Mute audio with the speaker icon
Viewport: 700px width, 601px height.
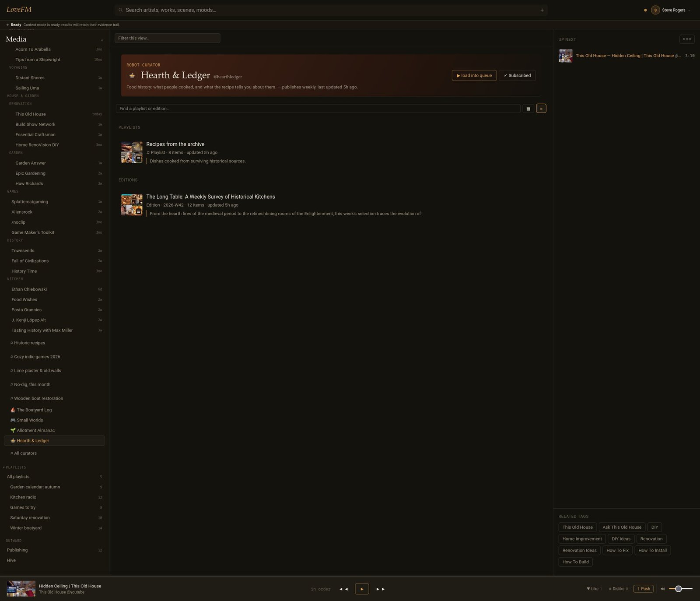pos(662,589)
